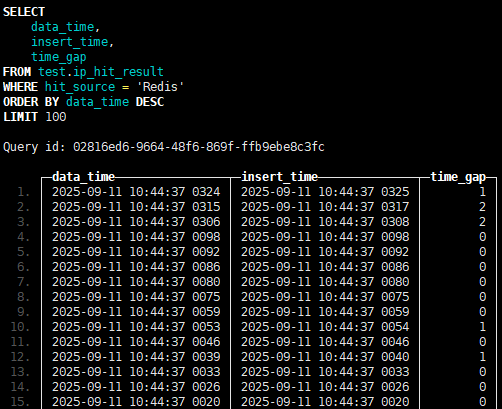Click time_gap value in row 10
The height and width of the screenshot is (409, 502).
click(482, 327)
